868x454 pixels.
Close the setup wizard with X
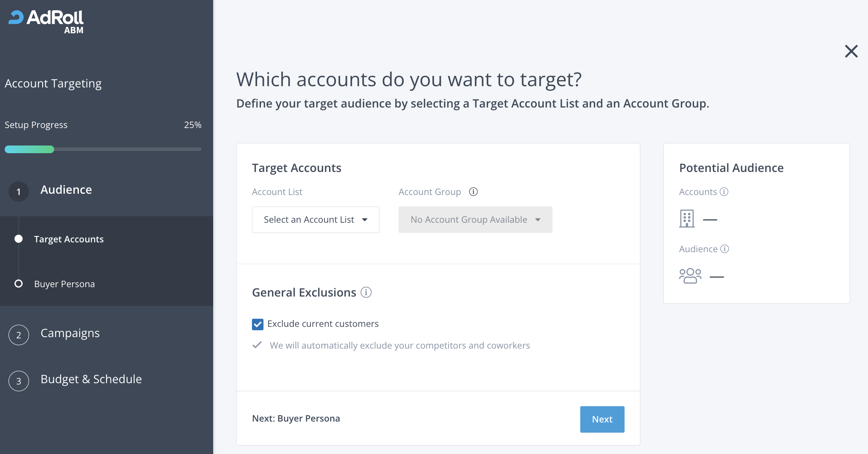[851, 51]
